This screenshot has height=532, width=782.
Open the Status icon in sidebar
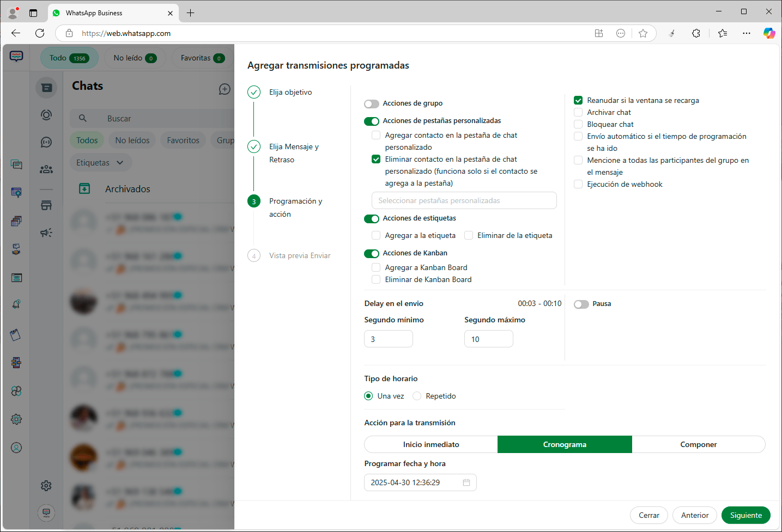pyautogui.click(x=46, y=115)
